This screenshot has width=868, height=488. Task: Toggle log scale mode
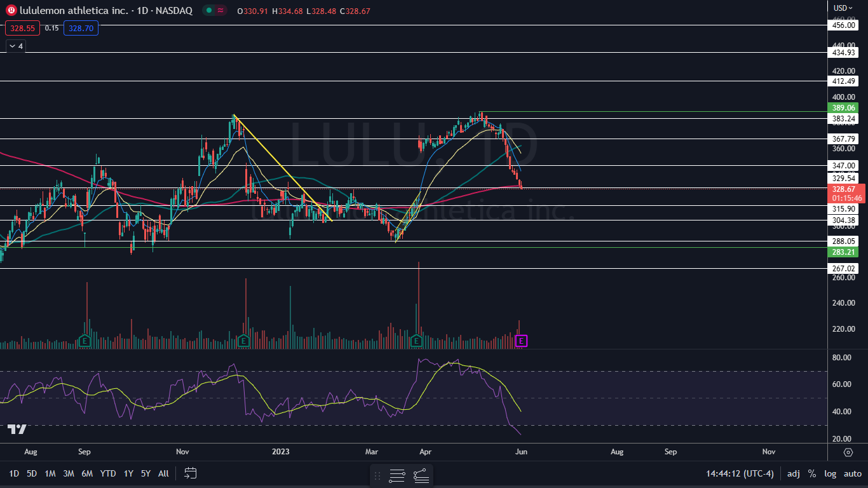click(x=831, y=473)
